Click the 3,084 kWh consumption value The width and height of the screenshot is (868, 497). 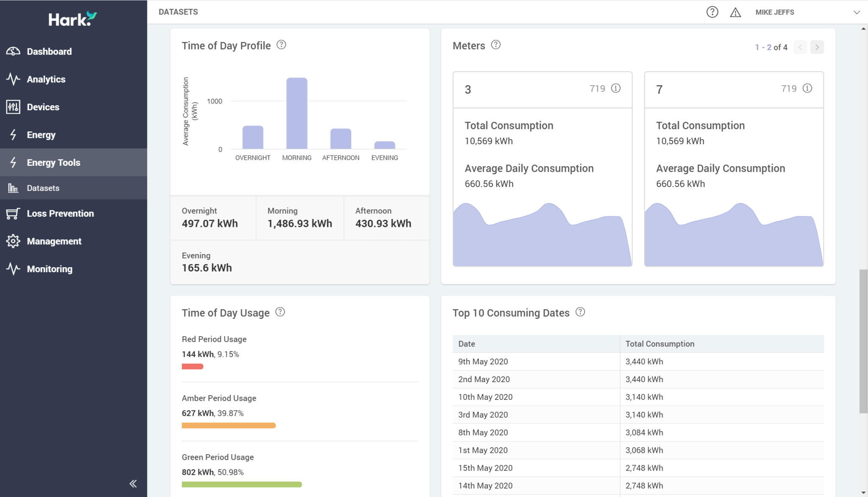point(644,433)
